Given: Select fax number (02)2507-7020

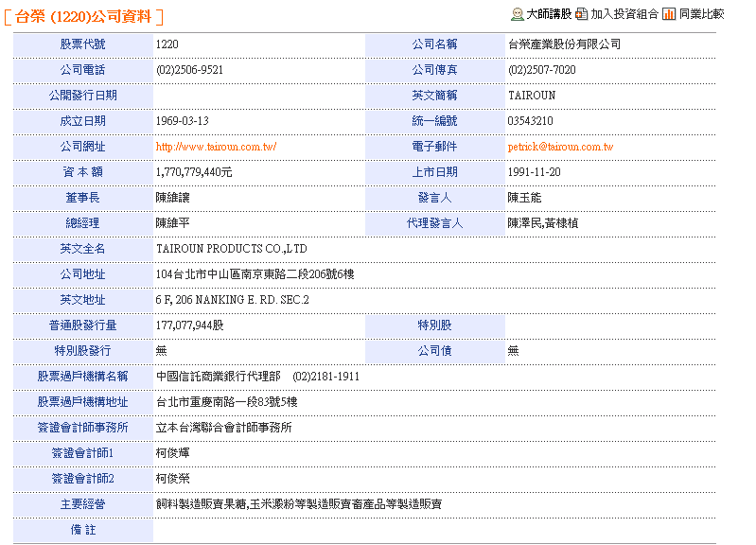Looking at the screenshot, I should tap(542, 70).
